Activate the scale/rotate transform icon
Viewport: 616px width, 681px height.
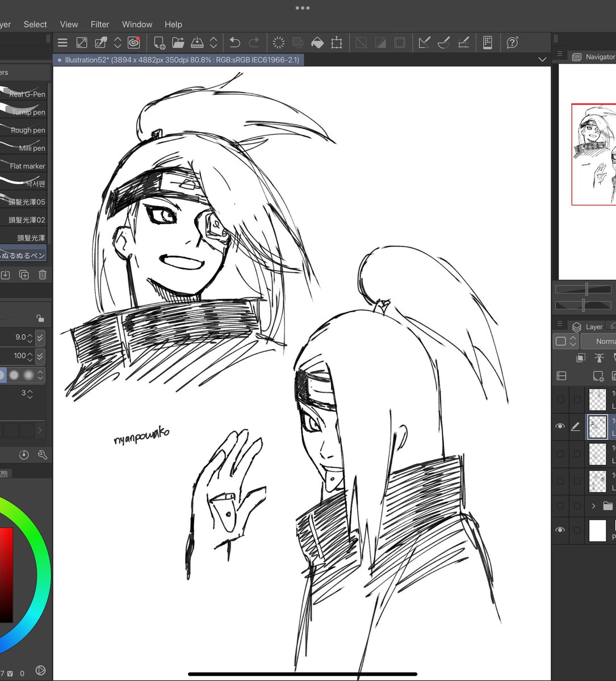click(x=337, y=43)
